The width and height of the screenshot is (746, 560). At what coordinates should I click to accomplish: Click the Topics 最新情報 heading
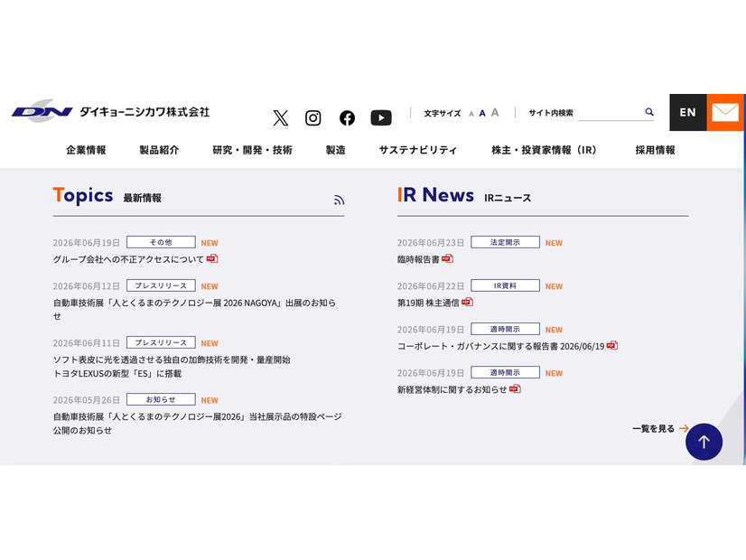[107, 195]
